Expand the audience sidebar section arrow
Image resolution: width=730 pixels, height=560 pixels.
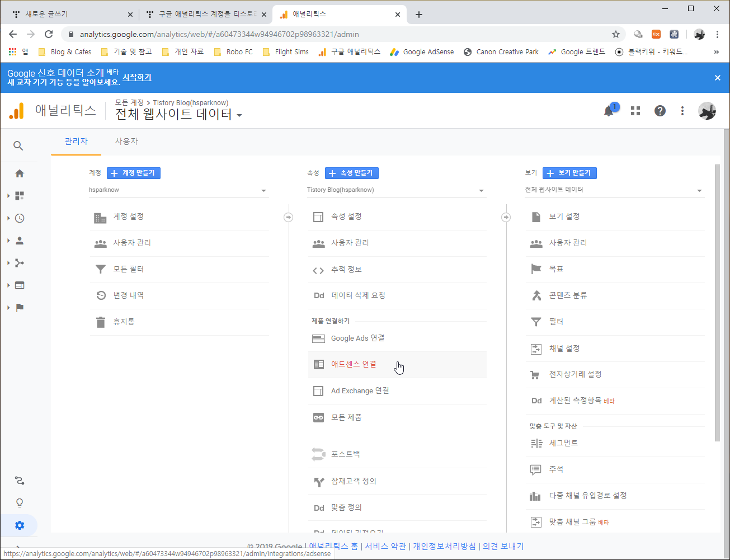[x=8, y=241]
